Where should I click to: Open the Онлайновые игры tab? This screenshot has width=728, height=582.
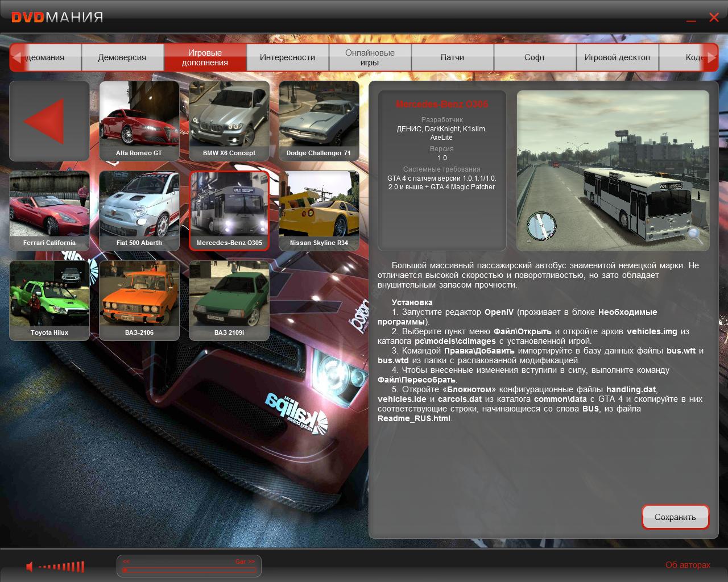pyautogui.click(x=370, y=57)
